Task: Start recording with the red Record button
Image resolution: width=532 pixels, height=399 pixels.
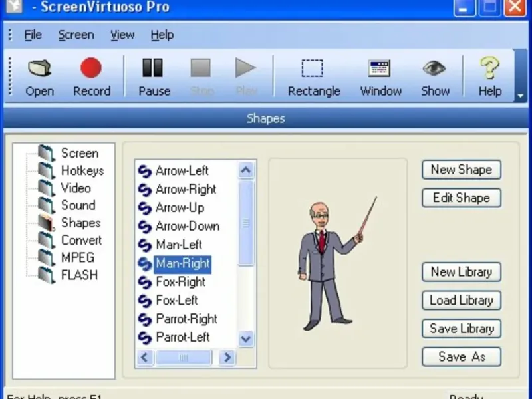Action: tap(91, 68)
